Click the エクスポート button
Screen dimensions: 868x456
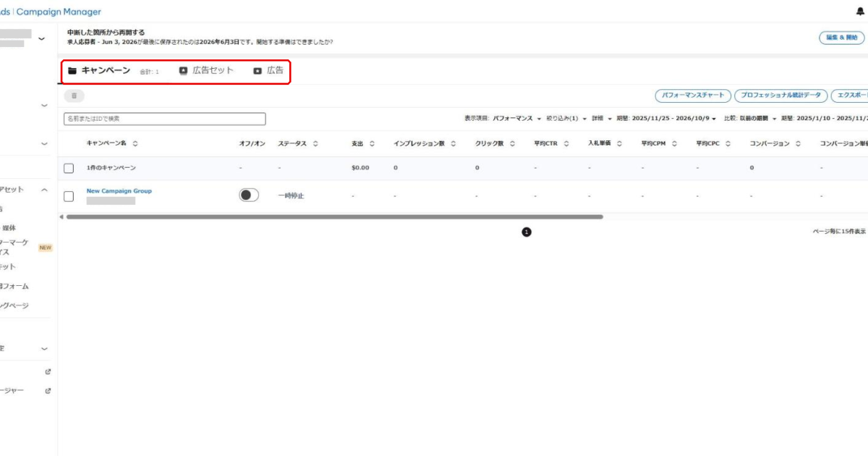coord(850,96)
